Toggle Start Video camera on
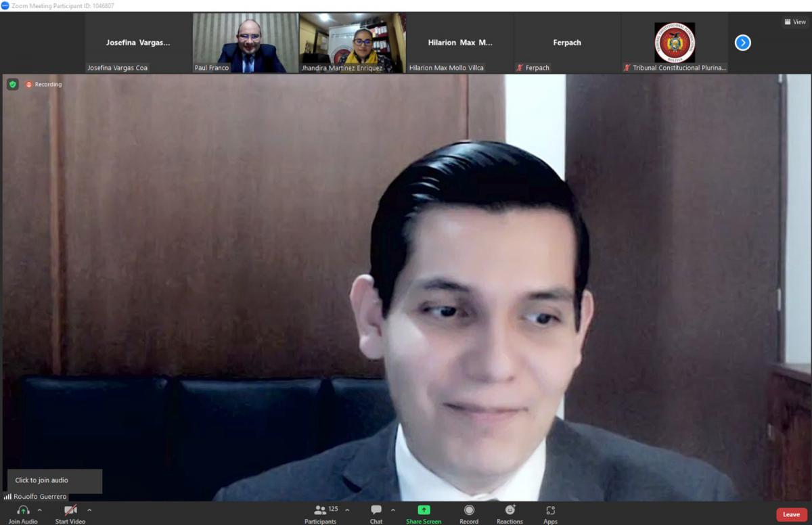The width and height of the screenshot is (812, 525). click(70, 511)
